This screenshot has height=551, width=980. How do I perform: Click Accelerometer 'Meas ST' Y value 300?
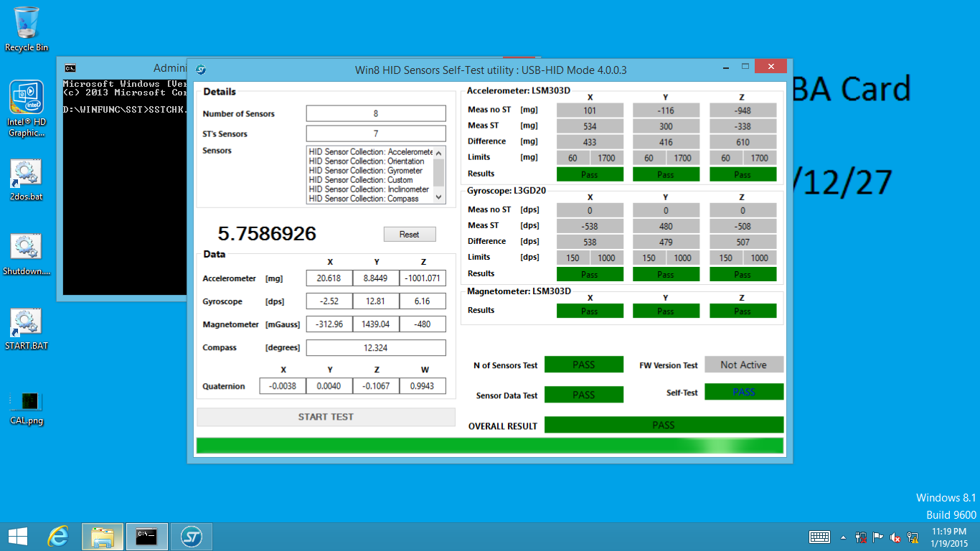(x=666, y=126)
